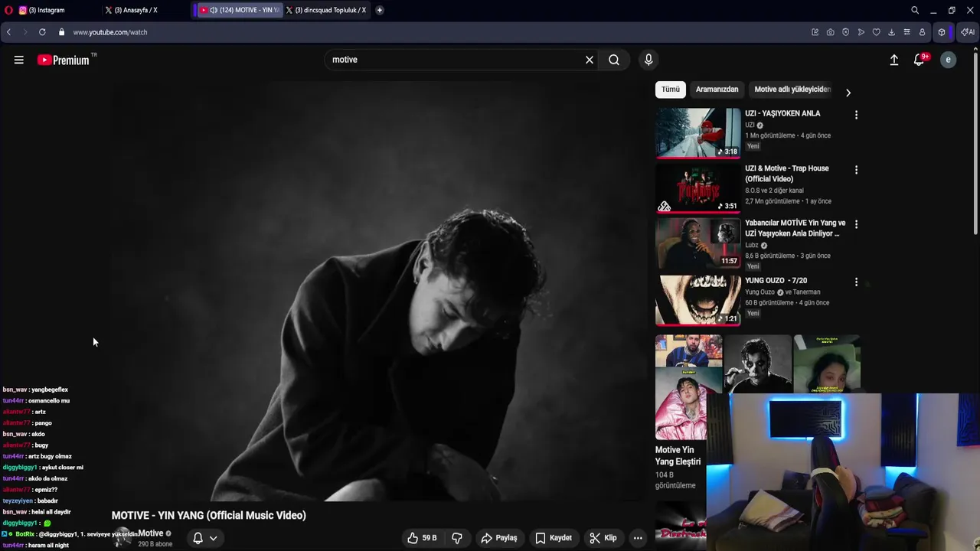Bookmark page with the heart icon
Image resolution: width=980 pixels, height=551 pixels.
[x=877, y=32]
